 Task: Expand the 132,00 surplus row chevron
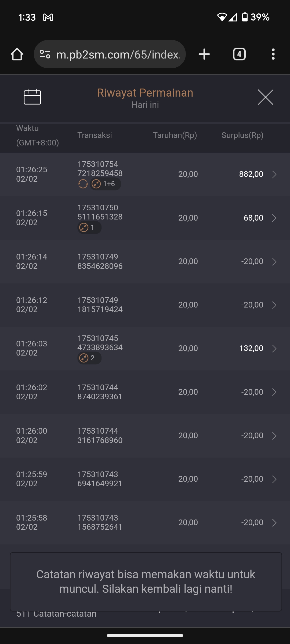[274, 348]
